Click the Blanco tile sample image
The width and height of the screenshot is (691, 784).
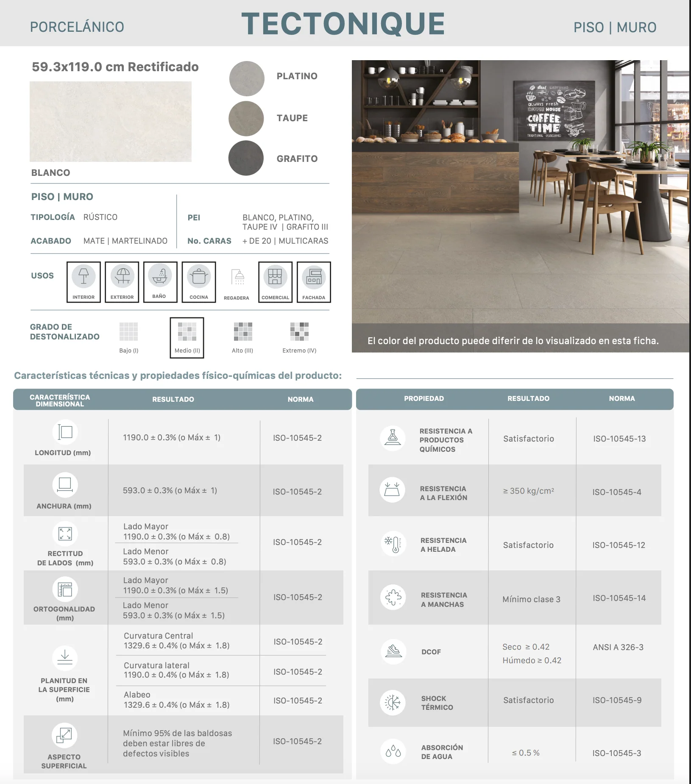click(111, 122)
